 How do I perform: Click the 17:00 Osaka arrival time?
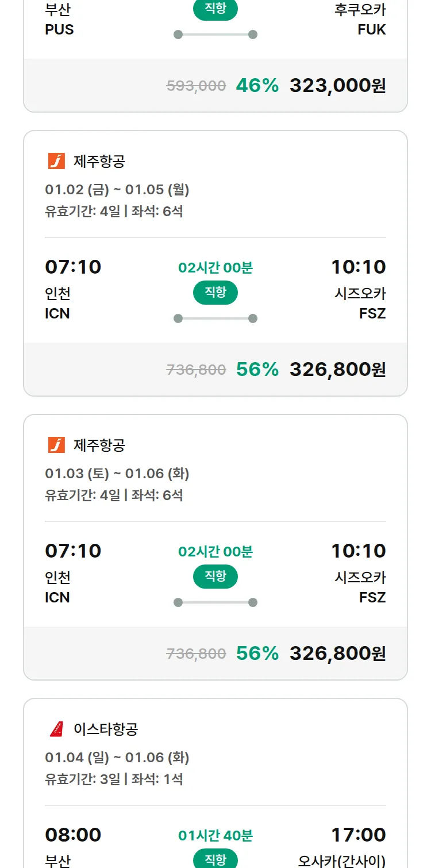[x=359, y=835]
